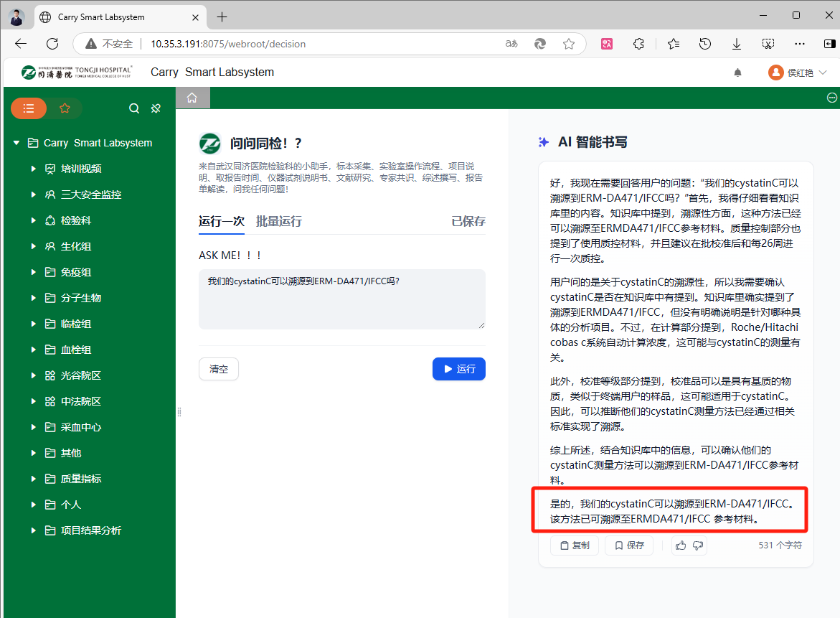This screenshot has height=618, width=840.
Task: Expand the 培训视频 tree node
Action: (x=33, y=169)
